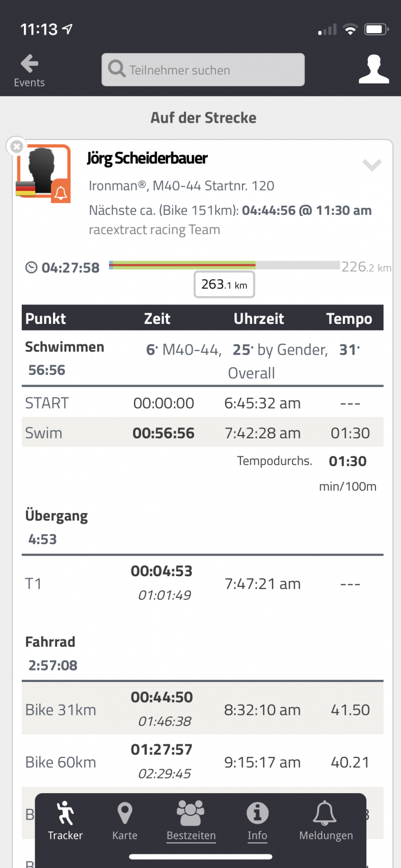Tap the back arrow to Events

point(29,70)
